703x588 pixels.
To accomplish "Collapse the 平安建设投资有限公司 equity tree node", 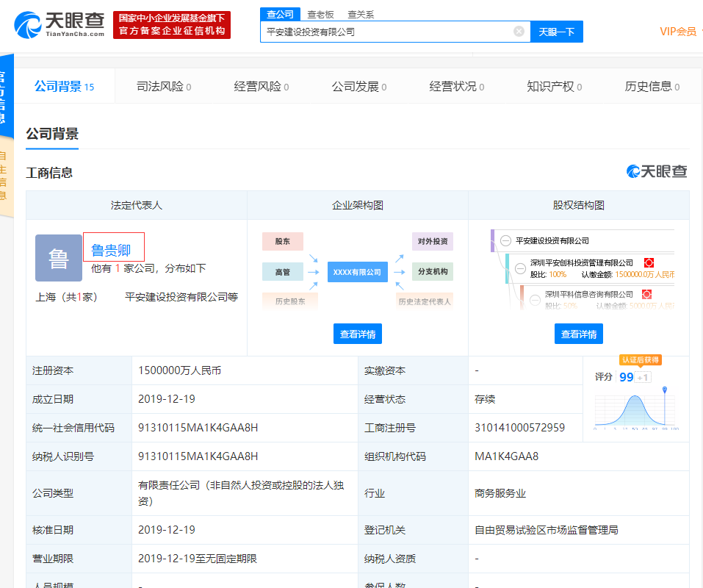I will tap(505, 241).
